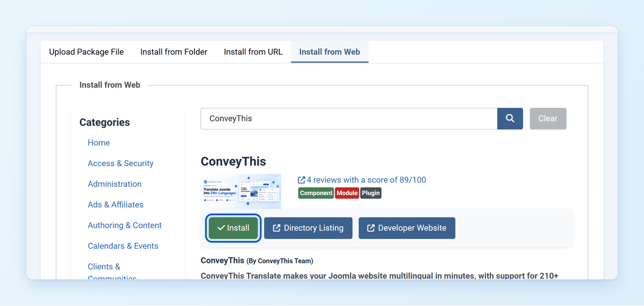Viewport: 644px width, 306px height.
Task: Click the ConveyThis search input field
Action: tap(349, 119)
